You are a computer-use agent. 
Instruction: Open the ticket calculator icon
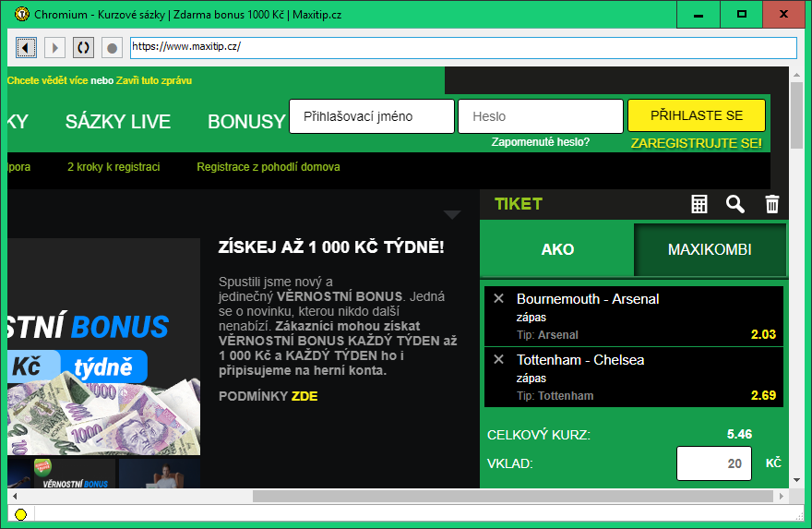tap(699, 204)
